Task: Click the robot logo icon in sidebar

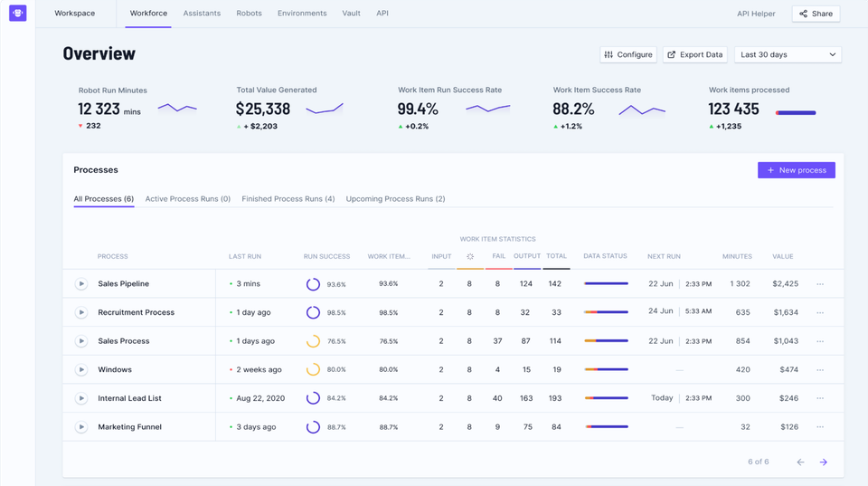Action: pos(17,14)
